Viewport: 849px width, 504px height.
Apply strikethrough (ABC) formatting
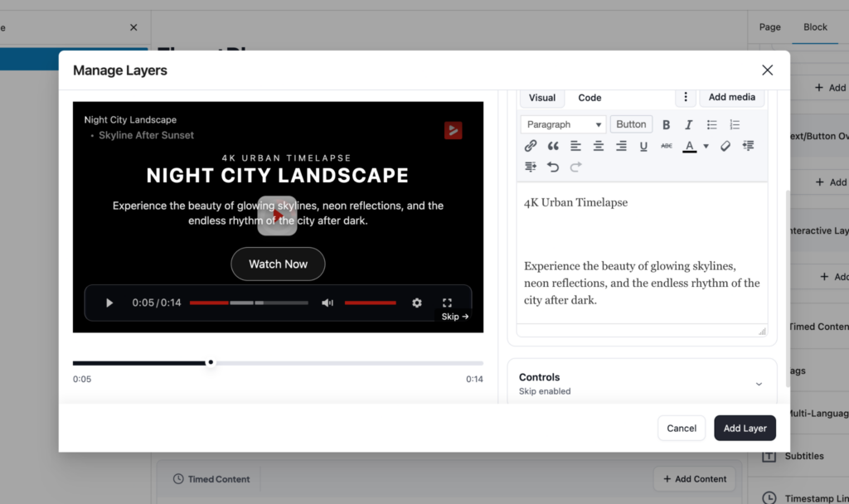[x=667, y=146]
